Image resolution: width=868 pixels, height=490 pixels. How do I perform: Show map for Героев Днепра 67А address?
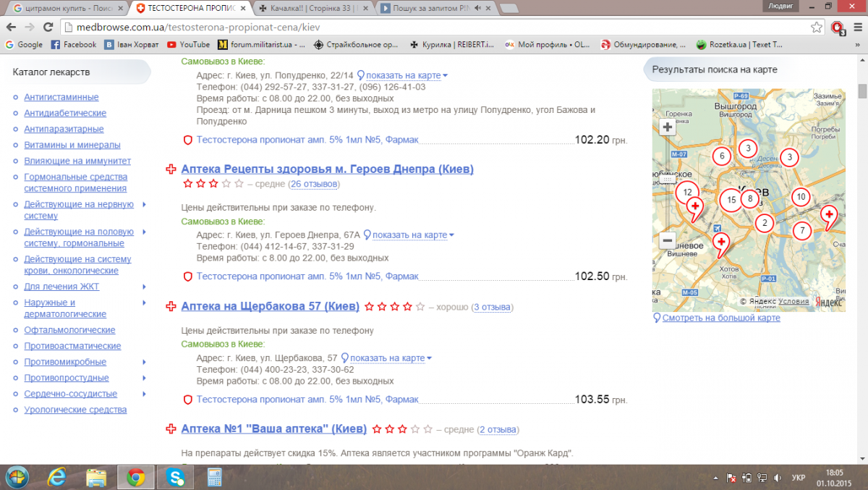[x=409, y=235]
